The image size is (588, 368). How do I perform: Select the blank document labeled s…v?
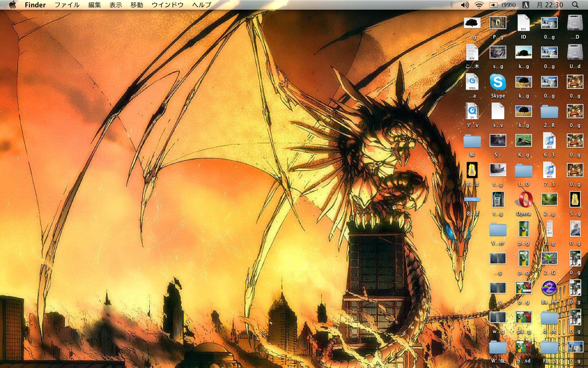(x=498, y=111)
